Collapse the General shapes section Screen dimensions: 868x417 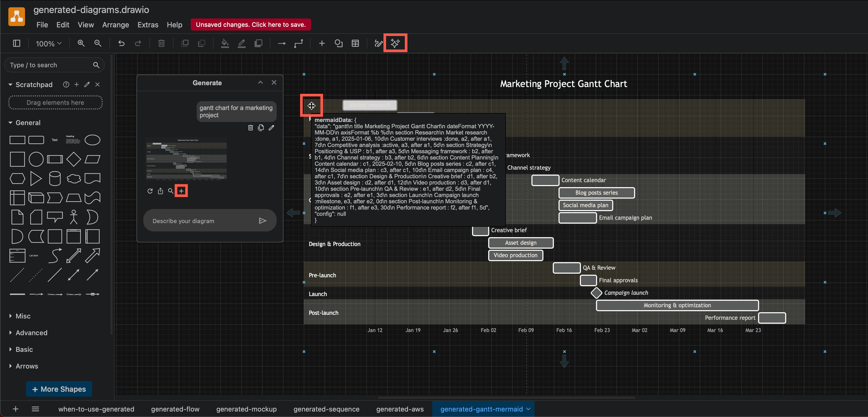point(27,122)
